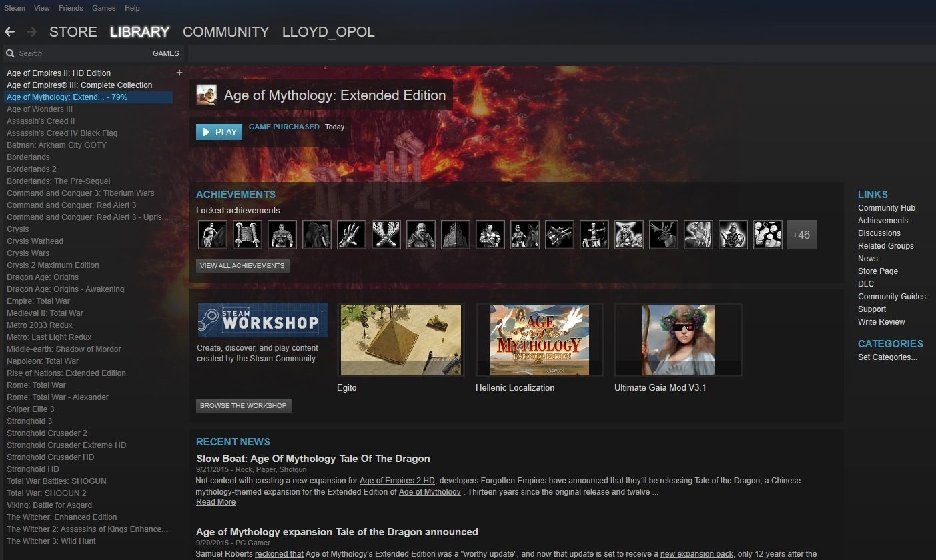The height and width of the screenshot is (560, 936).
Task: Select Sniper Elite 3
Action: [x=31, y=409]
